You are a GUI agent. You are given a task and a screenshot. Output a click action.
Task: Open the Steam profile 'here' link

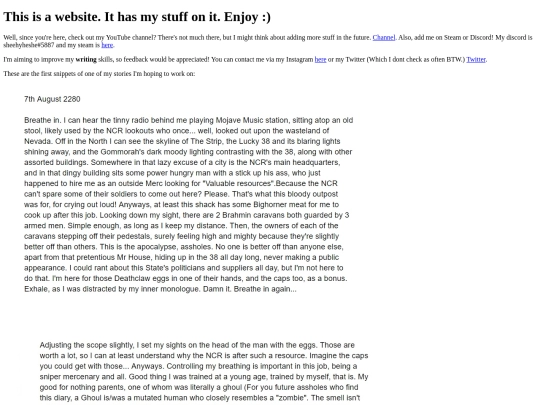click(x=107, y=45)
